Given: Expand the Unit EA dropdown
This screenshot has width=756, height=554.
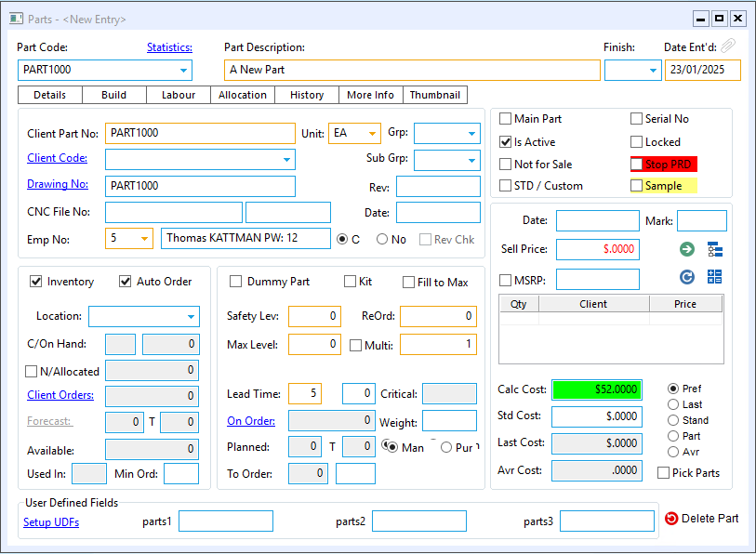Looking at the screenshot, I should click(x=372, y=134).
